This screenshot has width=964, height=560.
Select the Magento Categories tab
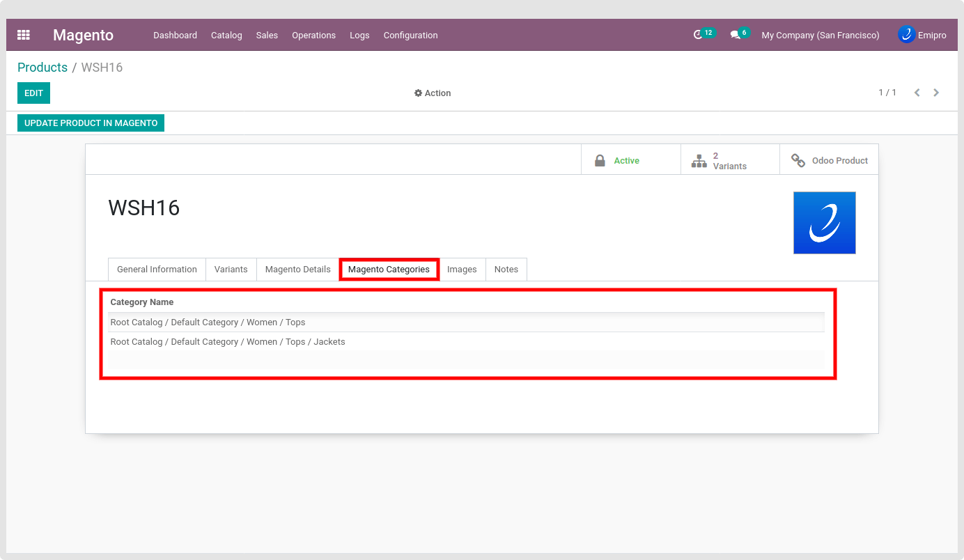[x=389, y=270]
